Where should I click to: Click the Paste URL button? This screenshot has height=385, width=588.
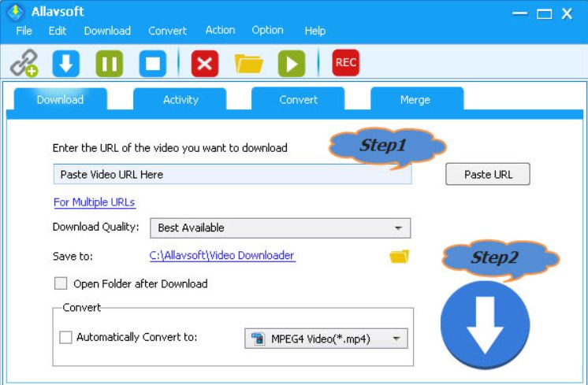point(488,174)
